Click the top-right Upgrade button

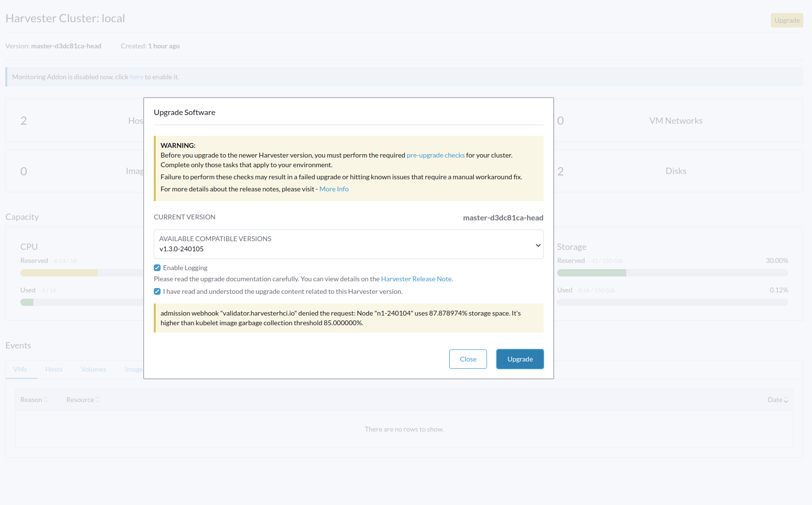(786, 20)
